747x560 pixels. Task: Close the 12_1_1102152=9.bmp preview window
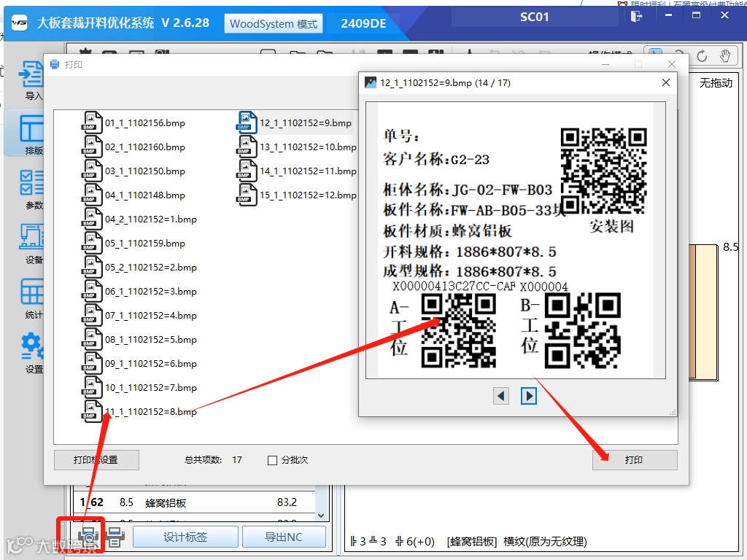point(666,82)
